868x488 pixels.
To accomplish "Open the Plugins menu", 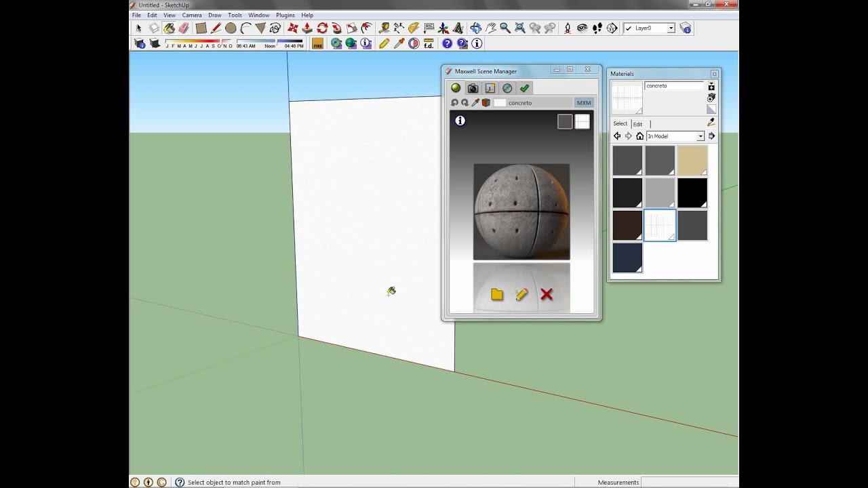I will pyautogui.click(x=285, y=15).
